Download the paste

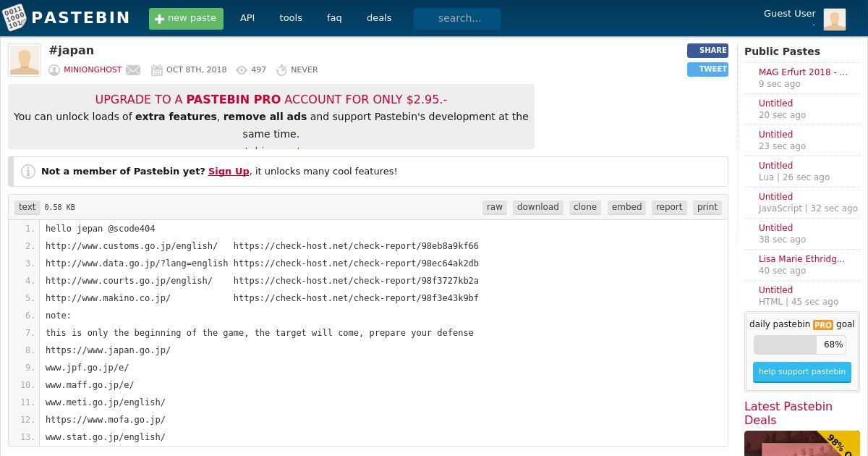tap(538, 207)
